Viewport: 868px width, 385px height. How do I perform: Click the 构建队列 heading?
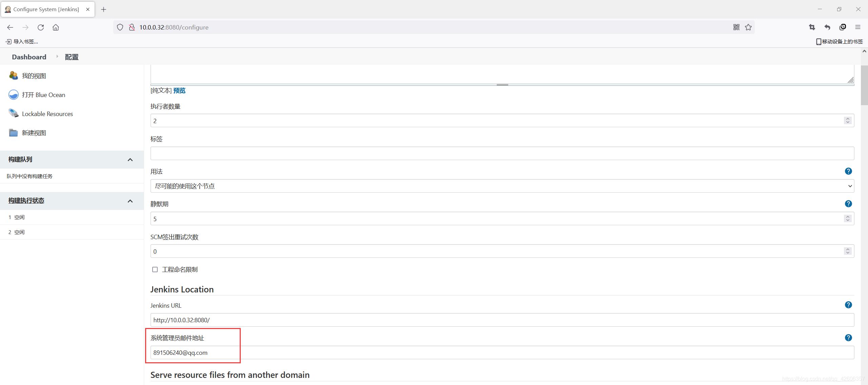tap(20, 159)
